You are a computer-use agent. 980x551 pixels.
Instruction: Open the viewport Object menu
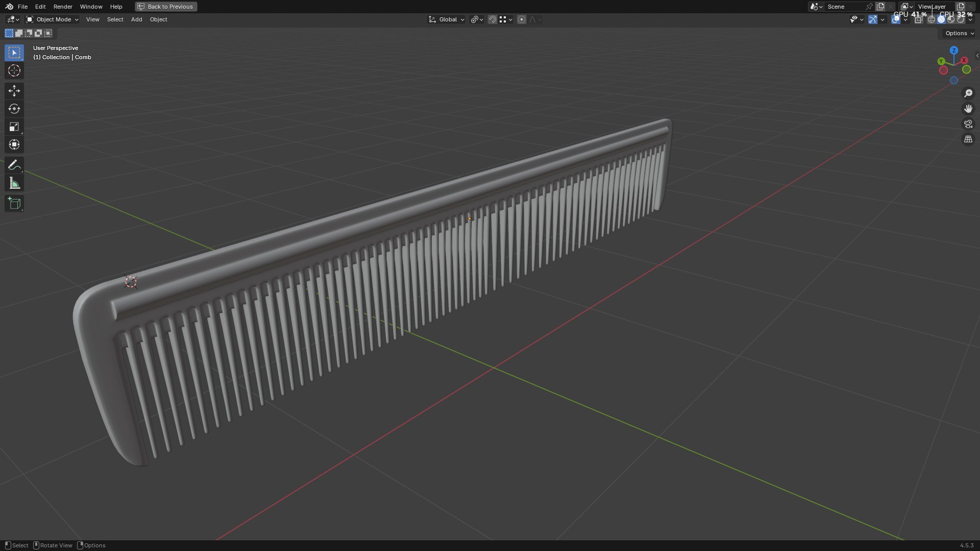(x=158, y=19)
